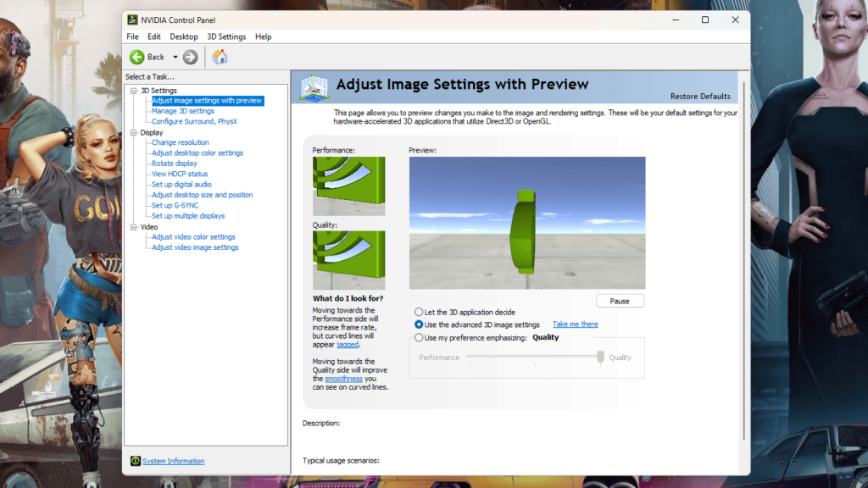Collapse the Display tree node
This screenshot has height=488, width=868.
click(133, 133)
